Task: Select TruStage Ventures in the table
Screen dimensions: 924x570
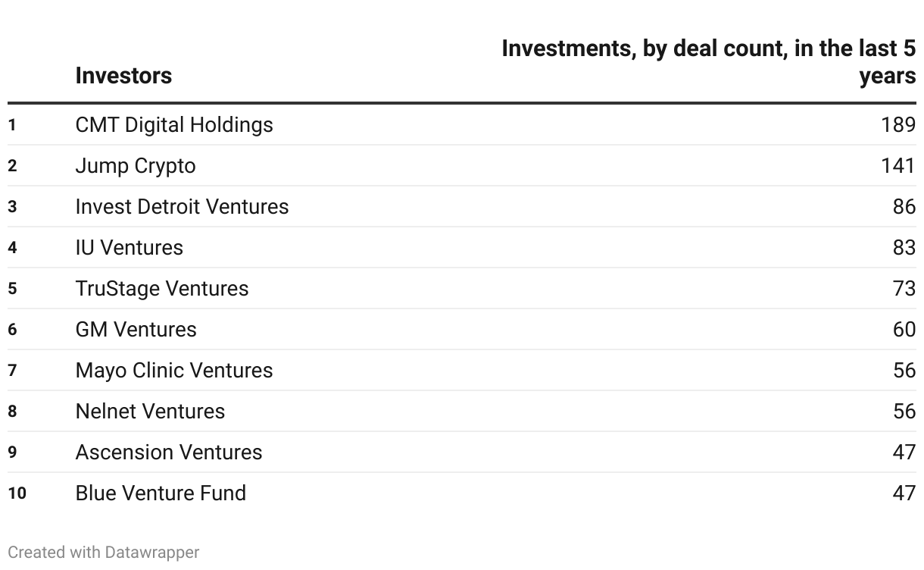Action: click(x=161, y=288)
